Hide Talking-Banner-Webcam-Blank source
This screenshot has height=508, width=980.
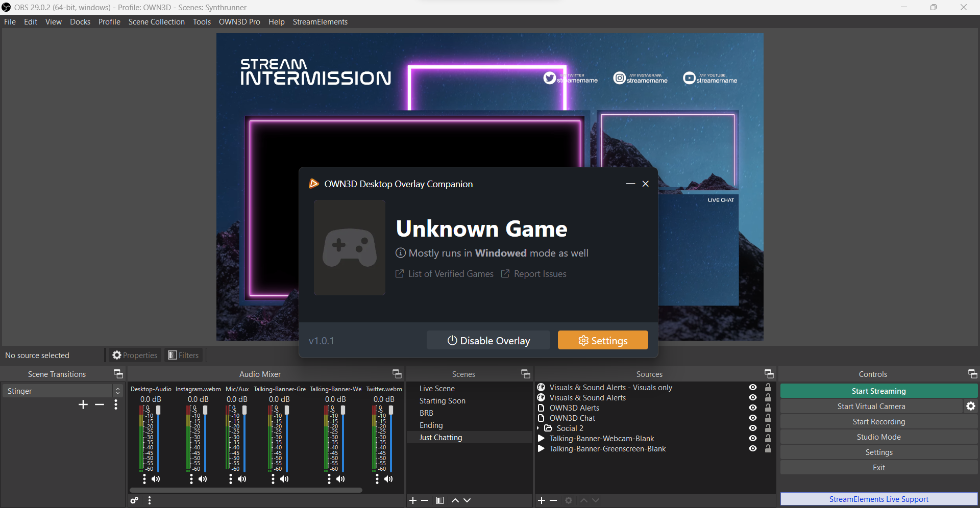[x=752, y=439]
